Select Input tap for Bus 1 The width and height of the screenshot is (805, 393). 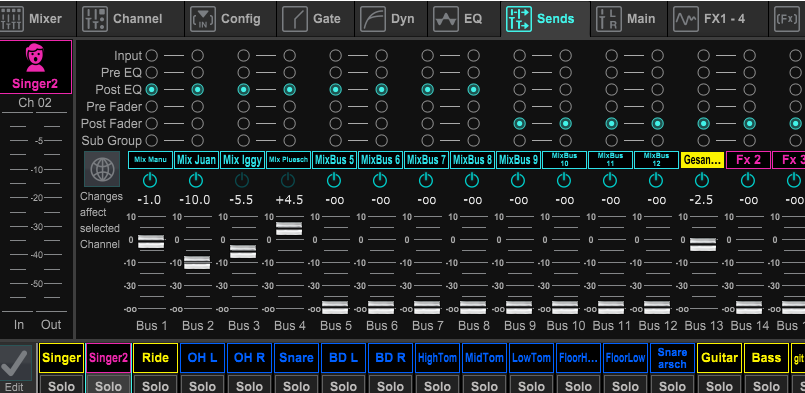tap(151, 55)
